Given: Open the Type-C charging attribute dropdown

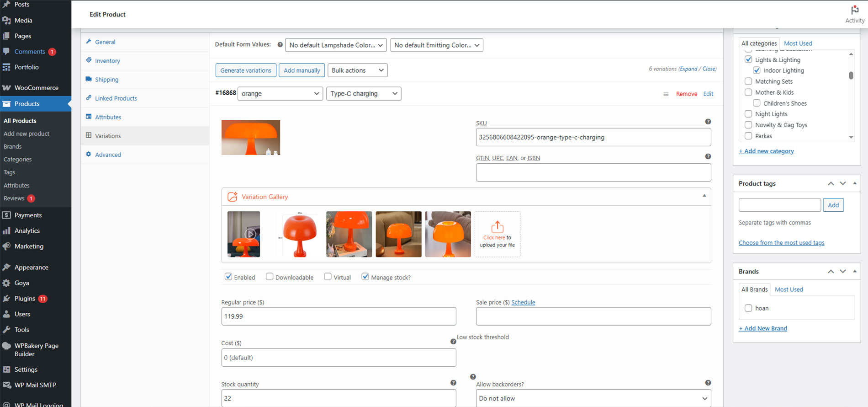Looking at the screenshot, I should 364,94.
